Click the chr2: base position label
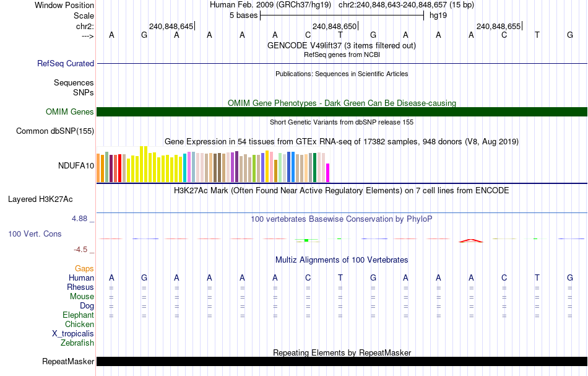The width and height of the screenshot is (588, 376). [x=85, y=26]
